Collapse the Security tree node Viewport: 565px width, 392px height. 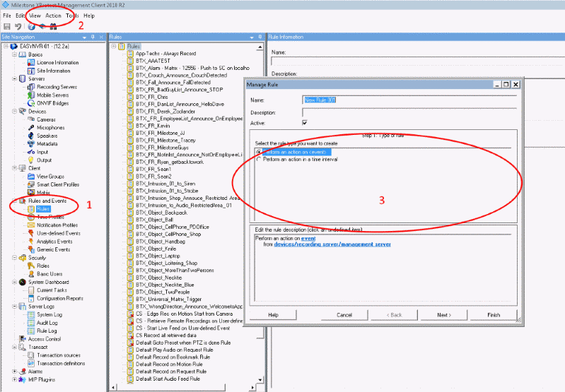click(x=14, y=258)
